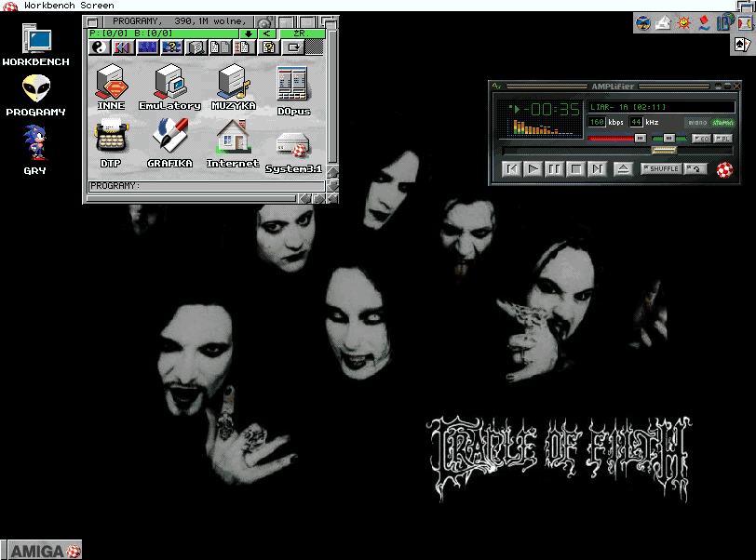
Task: Open the Emulatory drawer icon
Action: point(169,87)
